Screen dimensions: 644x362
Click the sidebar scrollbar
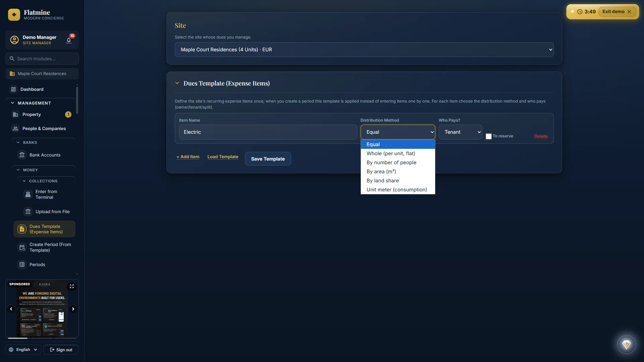[77, 101]
